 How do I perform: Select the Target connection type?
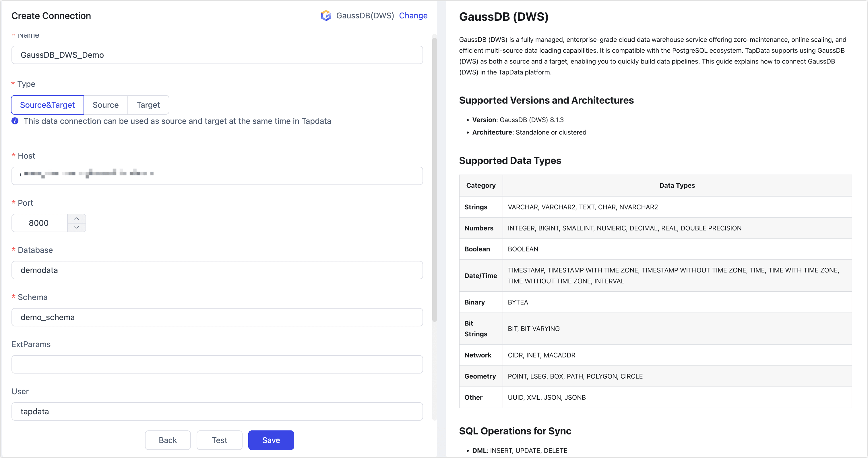(148, 105)
